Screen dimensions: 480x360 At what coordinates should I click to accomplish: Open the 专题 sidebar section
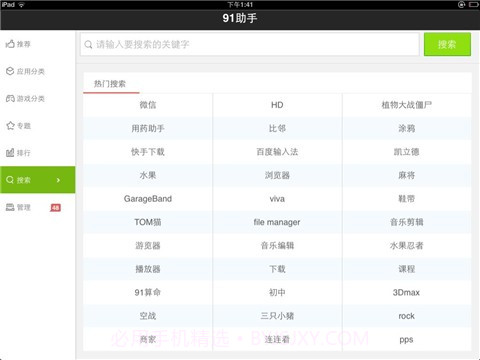pyautogui.click(x=38, y=126)
